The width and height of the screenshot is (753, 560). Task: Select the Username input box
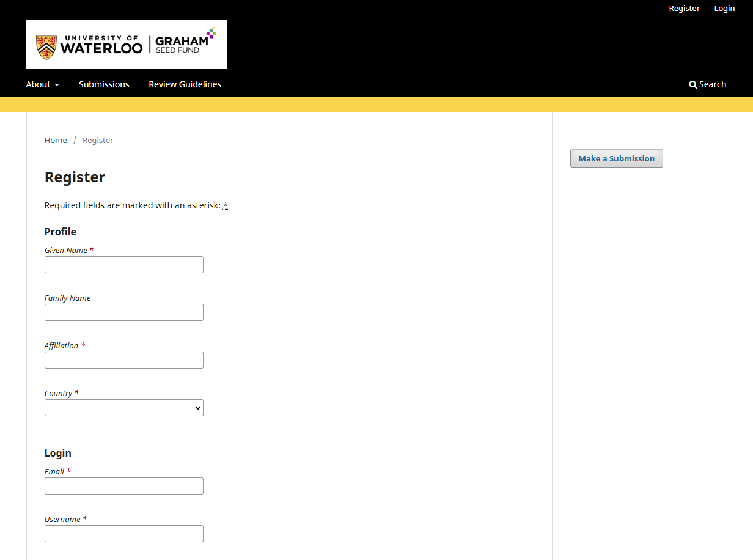(x=123, y=533)
